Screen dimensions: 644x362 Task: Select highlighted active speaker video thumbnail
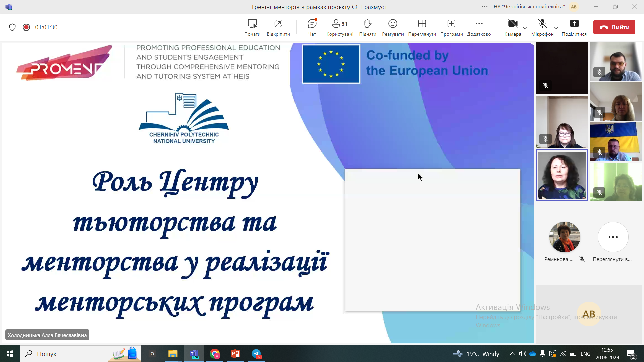[562, 175]
